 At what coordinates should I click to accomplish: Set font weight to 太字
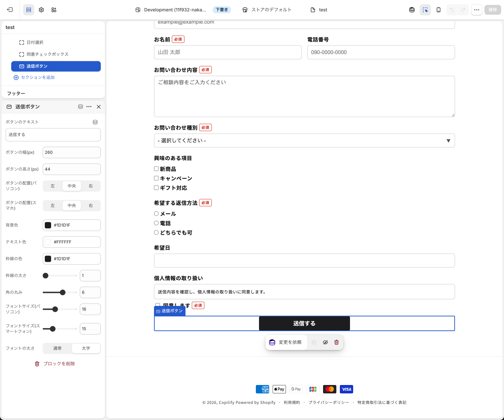pyautogui.click(x=86, y=348)
